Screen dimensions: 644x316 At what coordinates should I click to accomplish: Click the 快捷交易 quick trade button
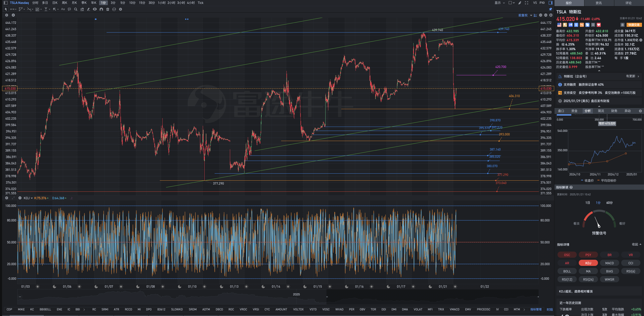coord(634,25)
